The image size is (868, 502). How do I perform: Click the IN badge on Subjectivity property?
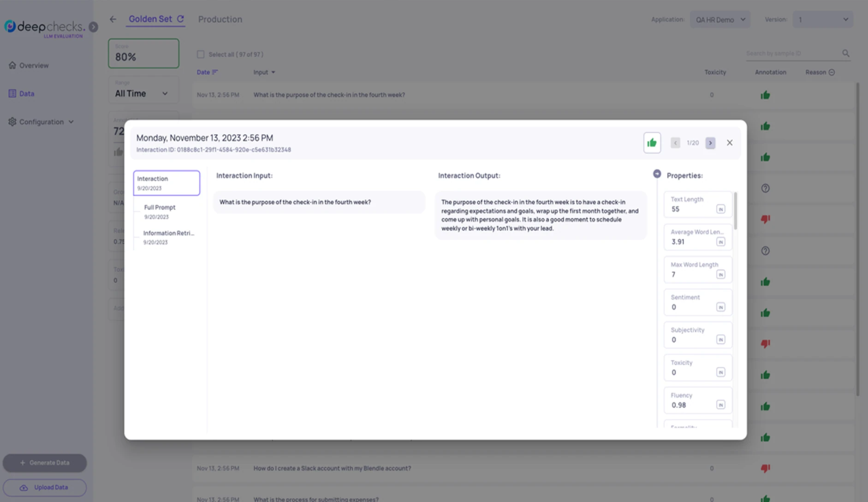720,340
